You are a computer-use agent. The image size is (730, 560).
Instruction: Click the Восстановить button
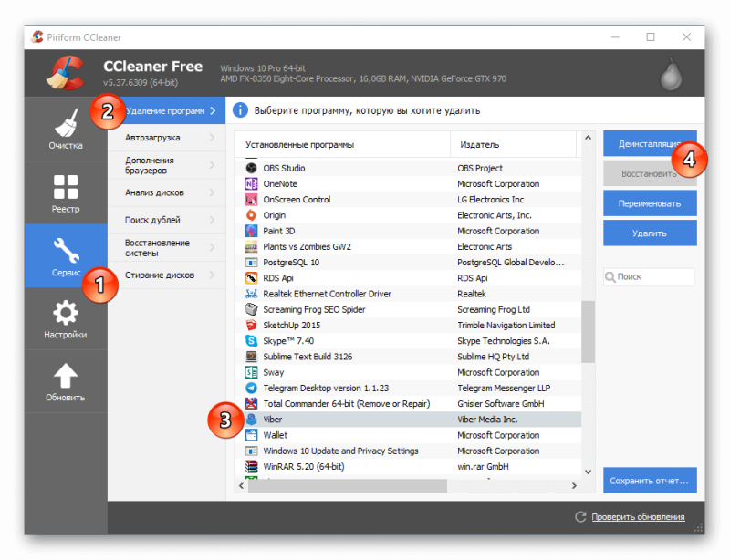(650, 173)
